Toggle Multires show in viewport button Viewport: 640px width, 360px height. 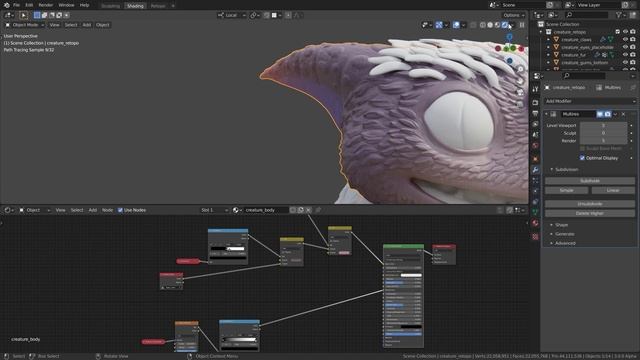(600, 114)
